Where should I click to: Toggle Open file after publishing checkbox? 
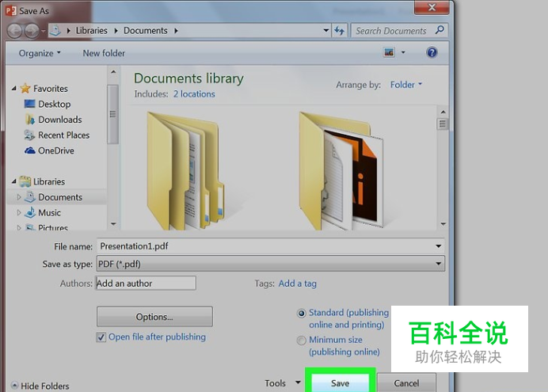(x=101, y=337)
